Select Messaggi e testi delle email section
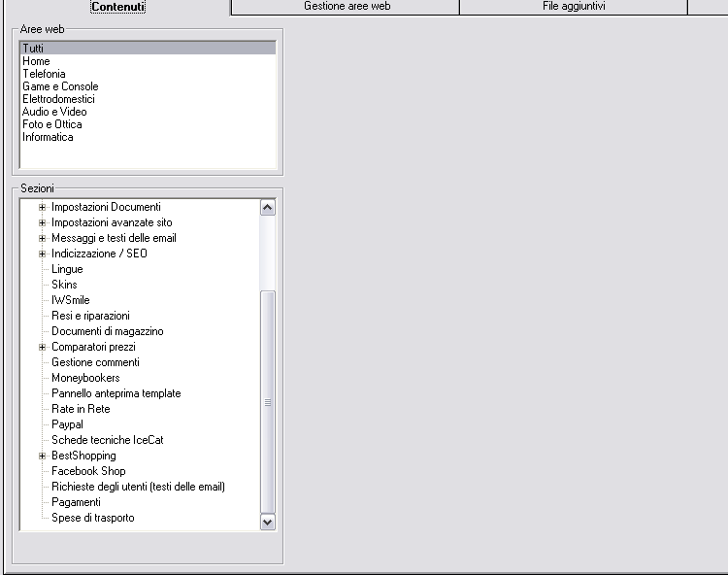The width and height of the screenshot is (728, 575). pos(114,238)
